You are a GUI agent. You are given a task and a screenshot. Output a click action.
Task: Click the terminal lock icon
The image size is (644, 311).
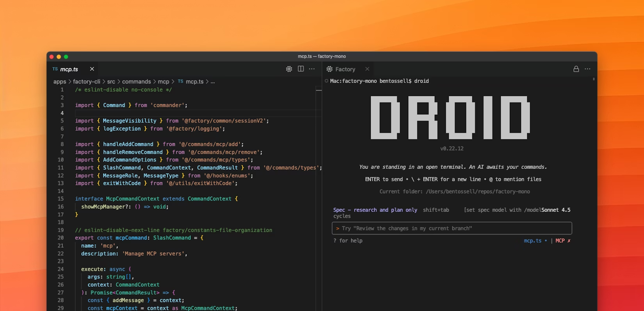[576, 69]
